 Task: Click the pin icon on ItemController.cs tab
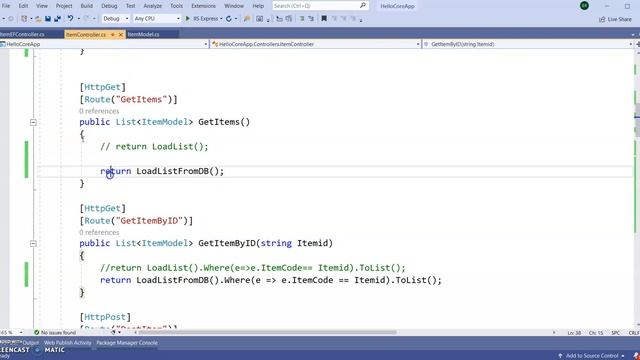(x=113, y=35)
